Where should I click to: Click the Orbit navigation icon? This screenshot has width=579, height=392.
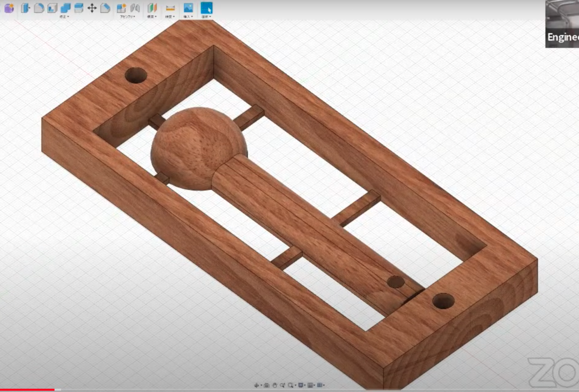coord(257,385)
